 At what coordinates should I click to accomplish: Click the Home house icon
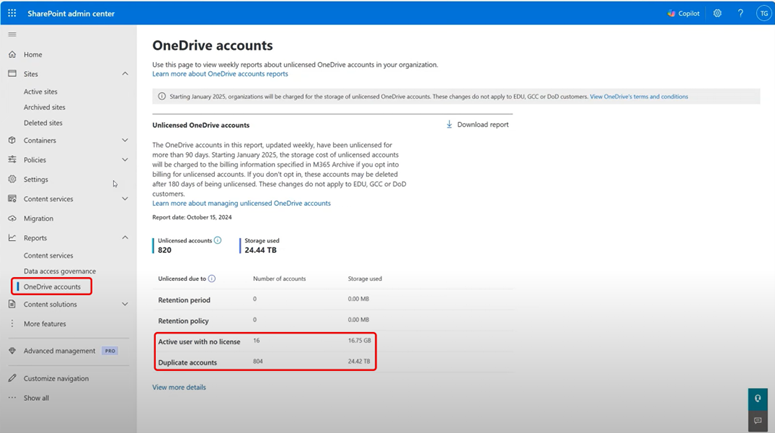click(x=12, y=54)
